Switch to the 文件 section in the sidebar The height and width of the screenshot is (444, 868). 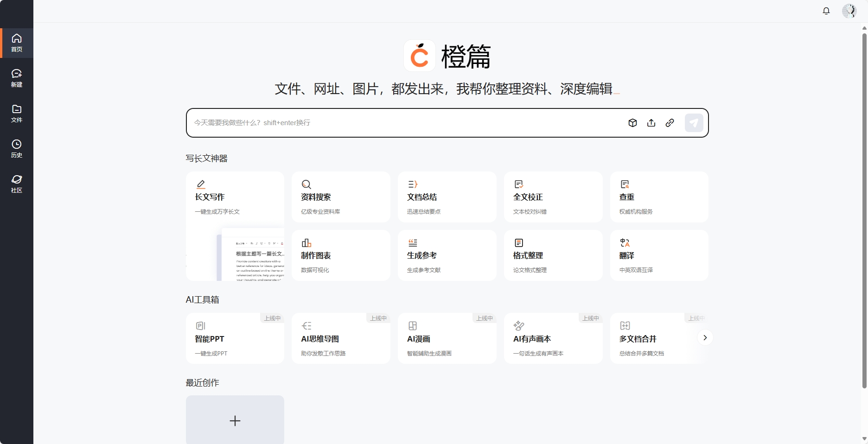click(16, 113)
